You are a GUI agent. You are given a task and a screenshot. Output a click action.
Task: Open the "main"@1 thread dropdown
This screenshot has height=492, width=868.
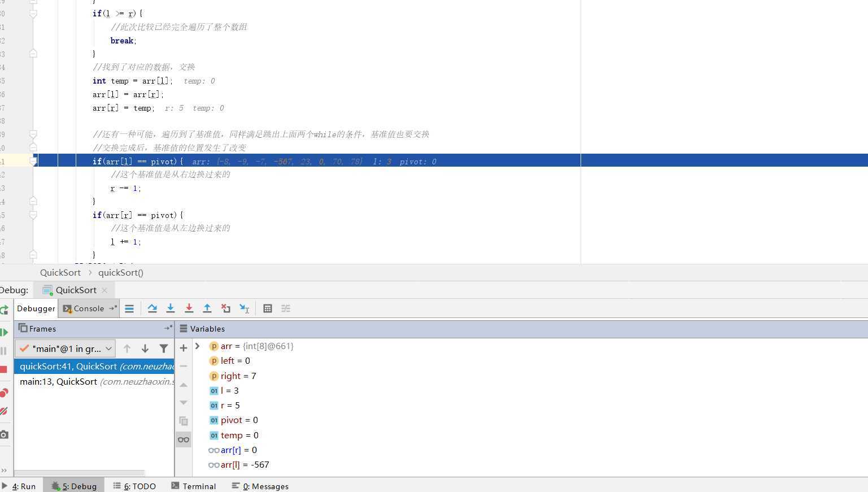[x=66, y=349]
